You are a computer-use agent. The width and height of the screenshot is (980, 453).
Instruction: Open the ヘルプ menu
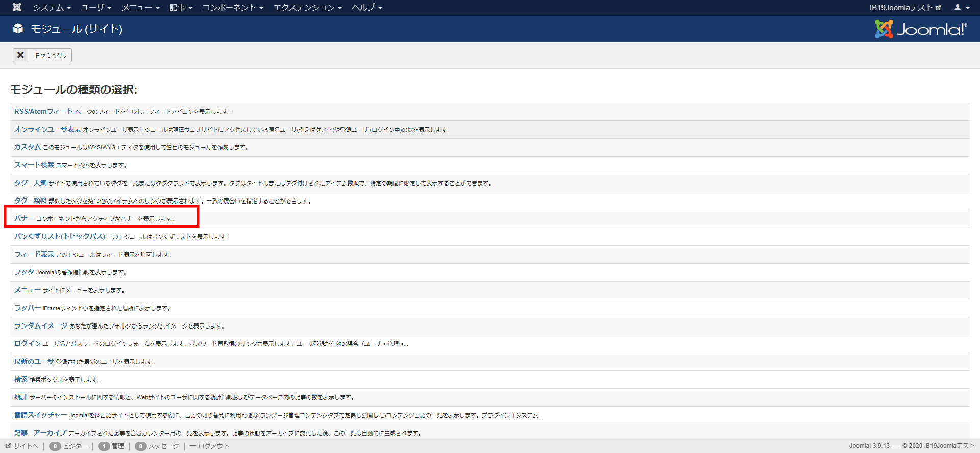(x=366, y=7)
